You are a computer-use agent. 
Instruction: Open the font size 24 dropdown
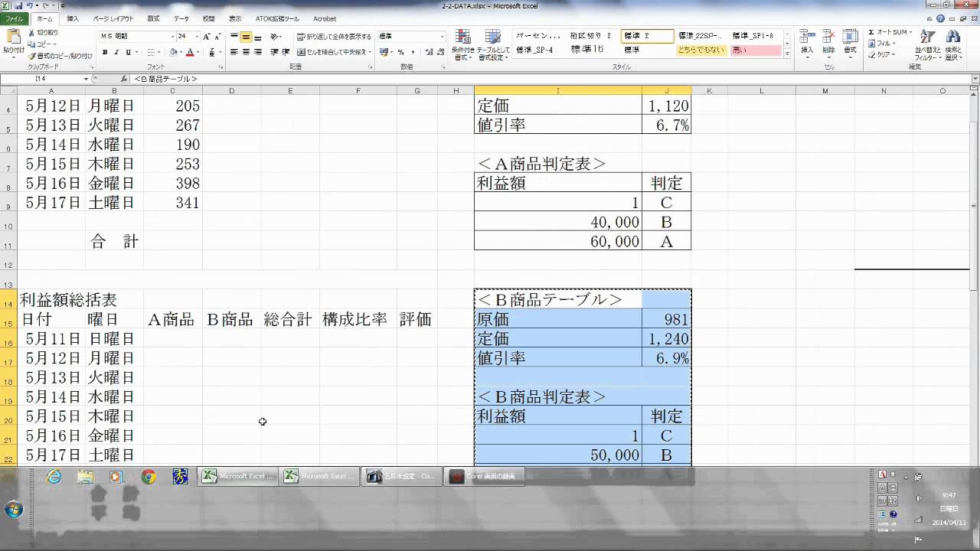(x=197, y=36)
